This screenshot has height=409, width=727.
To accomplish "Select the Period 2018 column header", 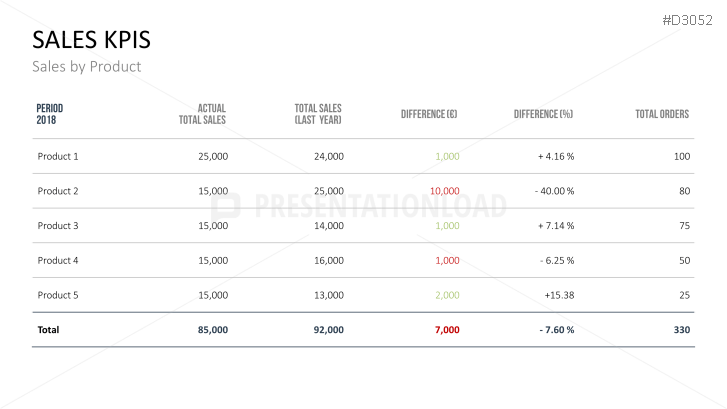I will tap(50, 114).
